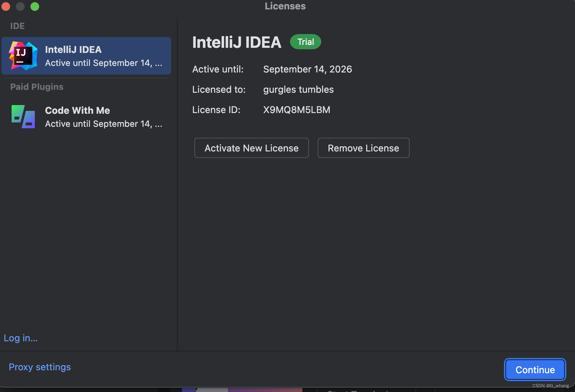Click the Paid Plugins section header
Screen dimensions: 575x392
tap(37, 87)
